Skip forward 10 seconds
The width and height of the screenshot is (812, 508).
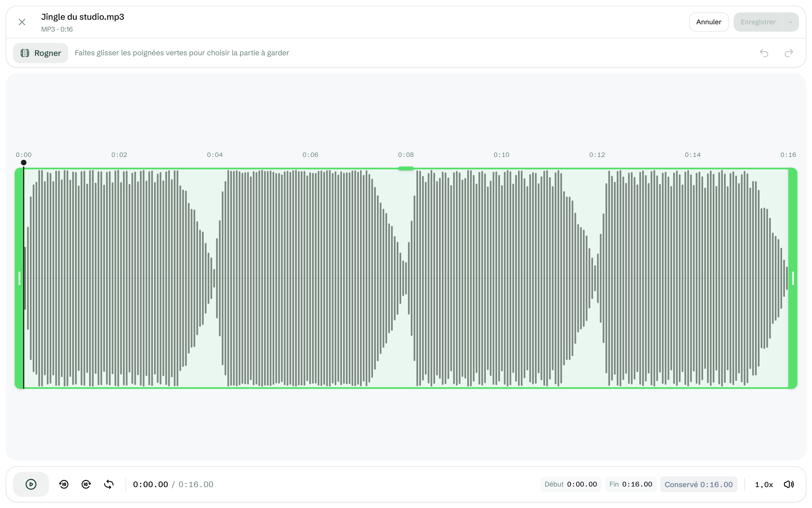pos(86,484)
